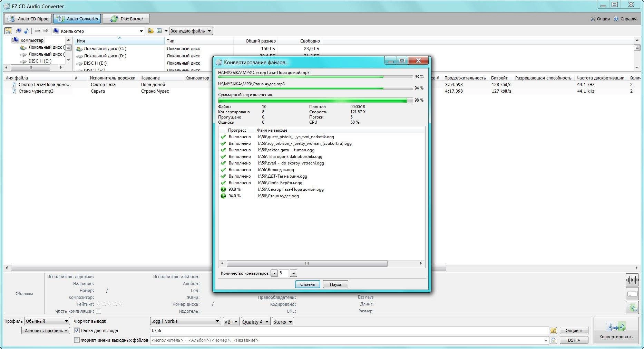The width and height of the screenshot is (644, 349).
Task: Go back with the left arrow
Action: 37,31
